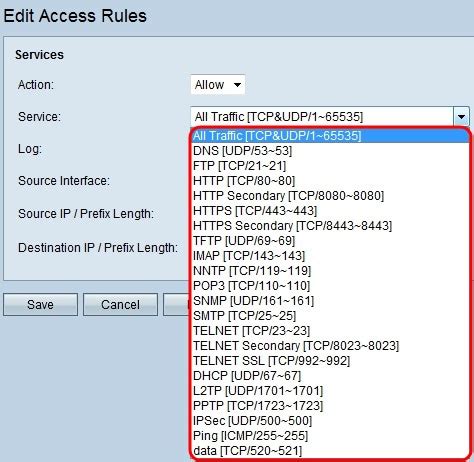Select All Traffic [TCP&UDP/1~65535] option
Viewport: 474px width, 462px height.
click(331, 136)
